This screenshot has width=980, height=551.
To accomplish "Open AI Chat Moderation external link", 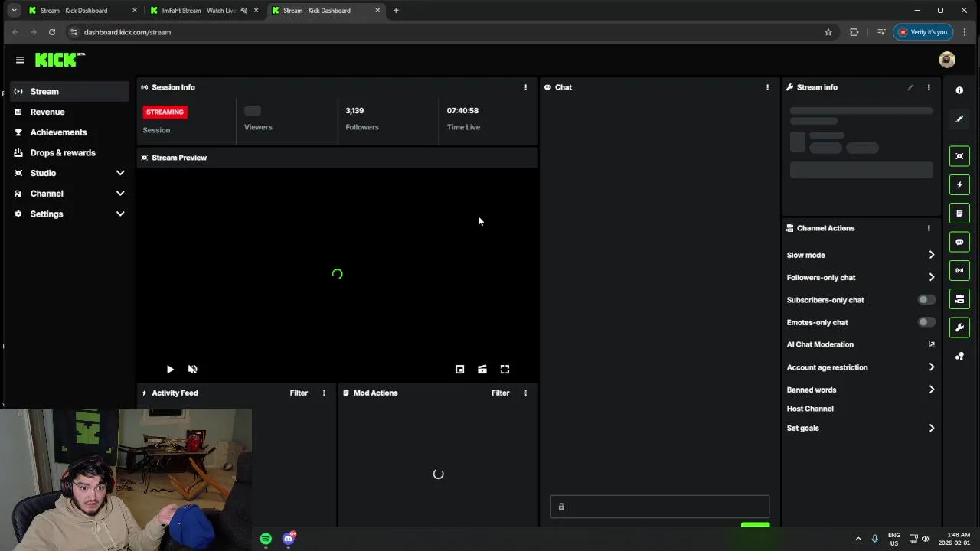I will pos(932,344).
